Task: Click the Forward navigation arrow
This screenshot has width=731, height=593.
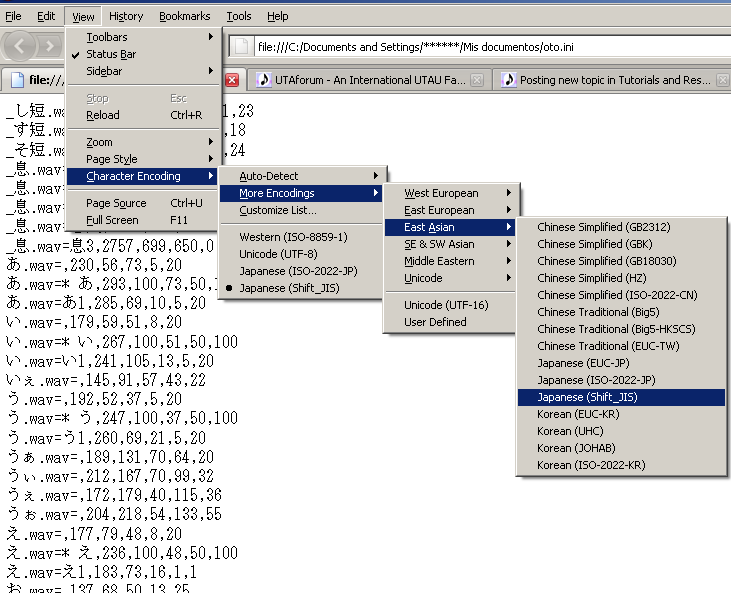Action: (49, 46)
